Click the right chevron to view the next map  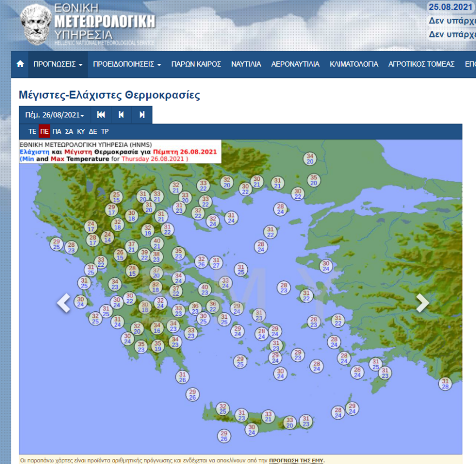[422, 303]
